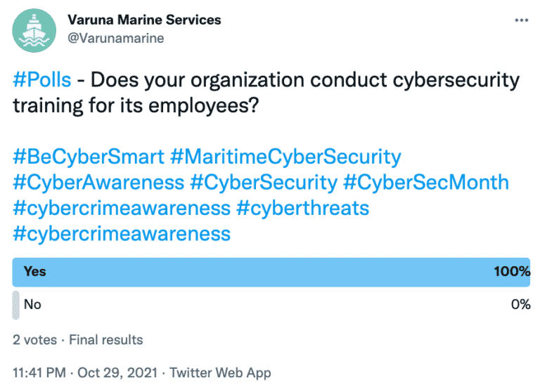
Task: Click the Twitter Web App source label
Action: (220, 372)
